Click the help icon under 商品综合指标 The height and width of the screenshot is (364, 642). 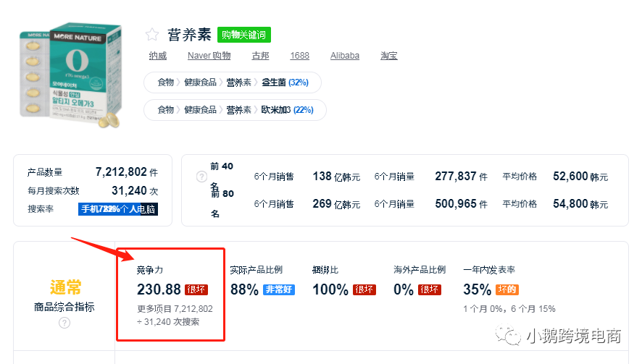(64, 323)
